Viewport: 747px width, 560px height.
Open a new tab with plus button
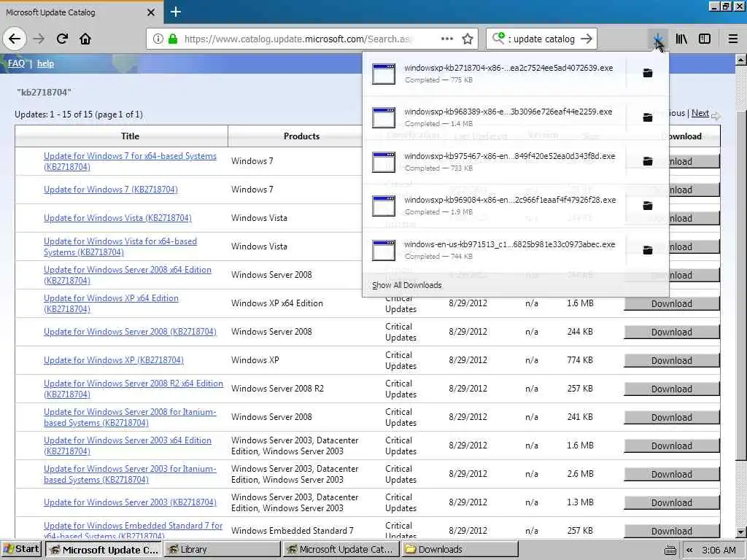click(x=176, y=12)
